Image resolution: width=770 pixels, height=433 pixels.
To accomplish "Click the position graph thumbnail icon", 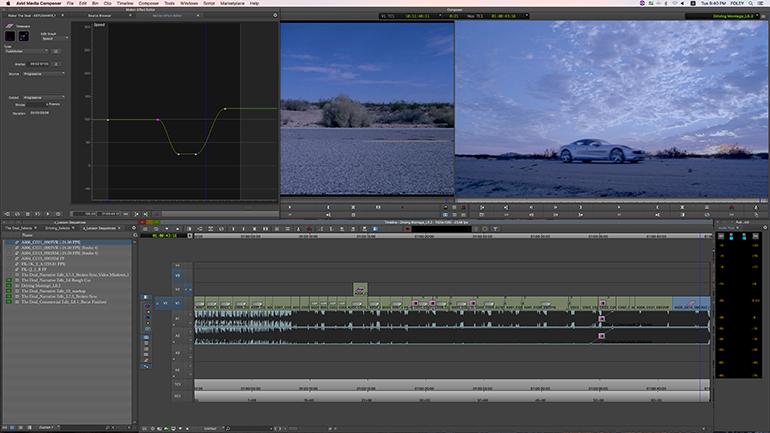I will pos(24,36).
